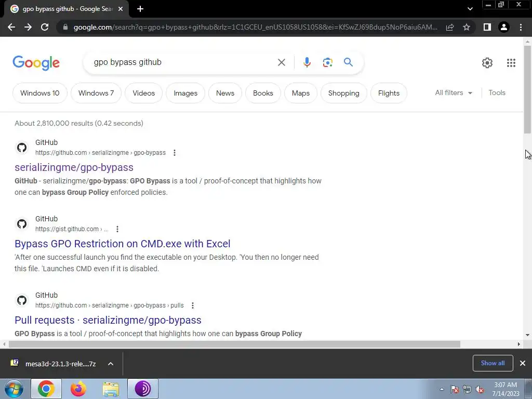Start voice search with microphone

click(x=307, y=62)
